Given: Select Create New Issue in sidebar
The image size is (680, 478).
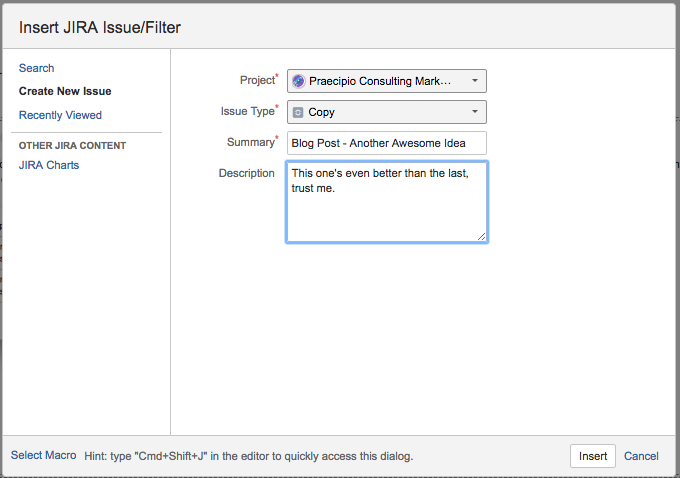Looking at the screenshot, I should pyautogui.click(x=65, y=91).
